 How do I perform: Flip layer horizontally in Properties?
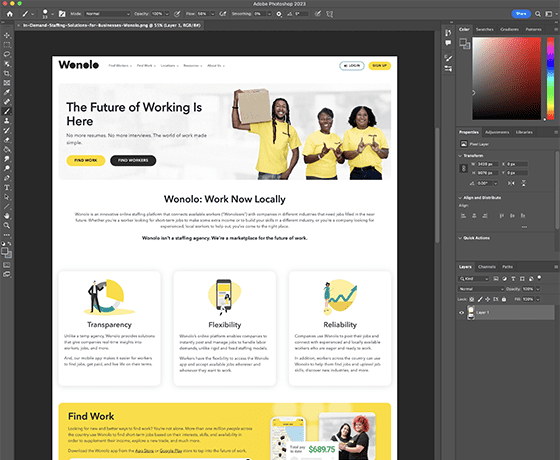coord(511,183)
